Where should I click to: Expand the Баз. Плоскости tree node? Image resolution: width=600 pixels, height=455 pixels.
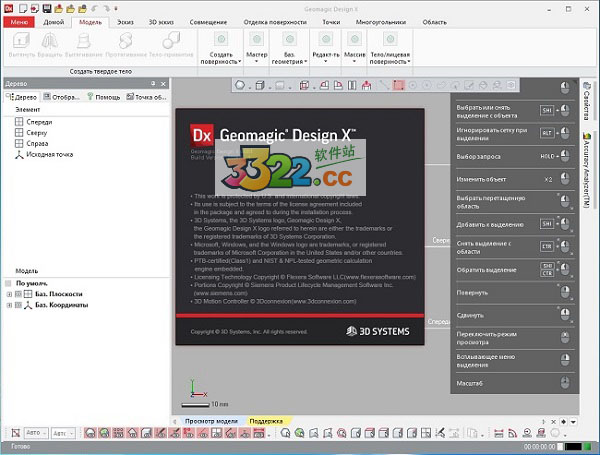click(x=9, y=294)
